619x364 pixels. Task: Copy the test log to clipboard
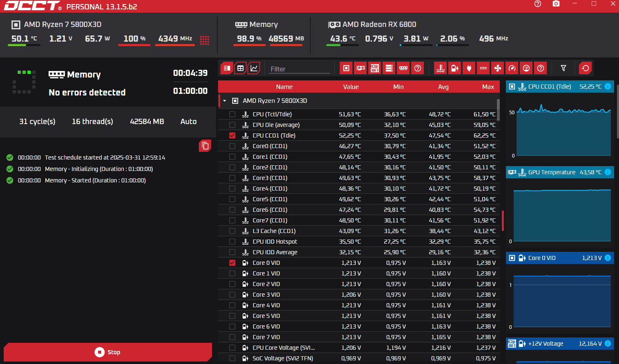coord(205,146)
